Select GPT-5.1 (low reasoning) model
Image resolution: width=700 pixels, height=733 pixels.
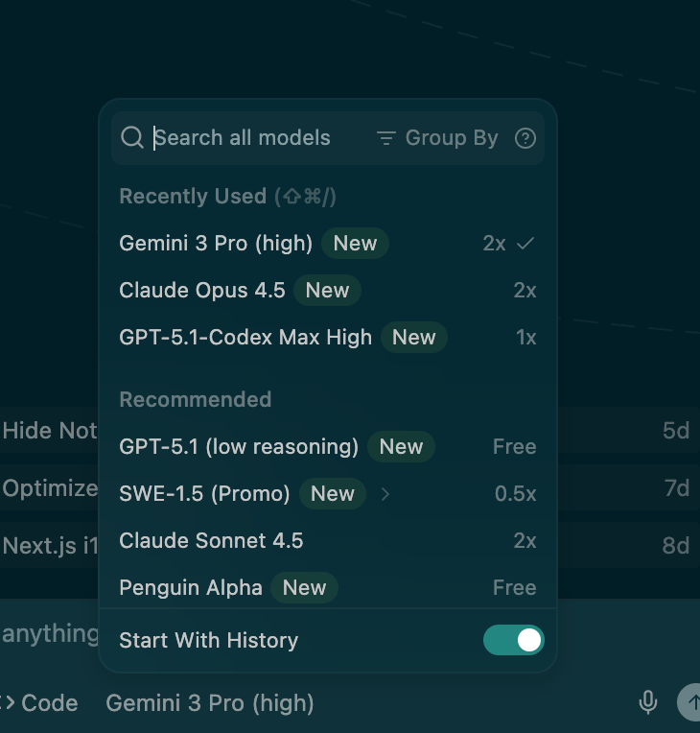239,447
